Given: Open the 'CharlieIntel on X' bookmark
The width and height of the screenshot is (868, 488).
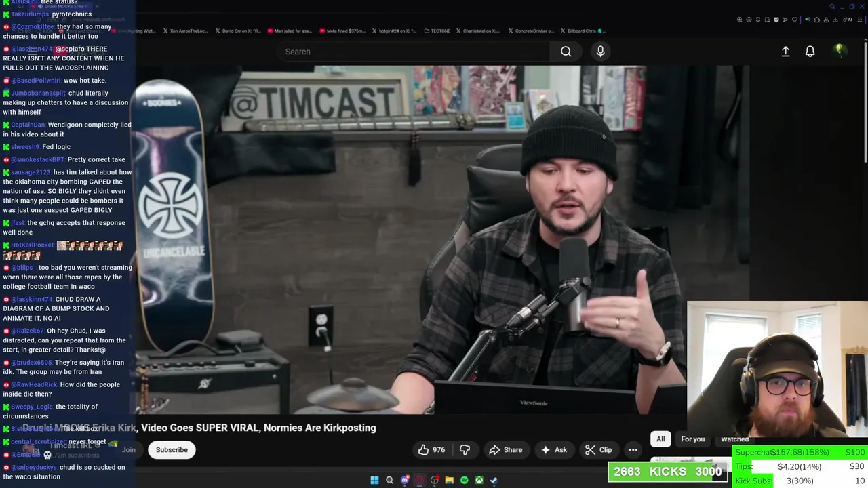Looking at the screenshot, I should (x=478, y=30).
